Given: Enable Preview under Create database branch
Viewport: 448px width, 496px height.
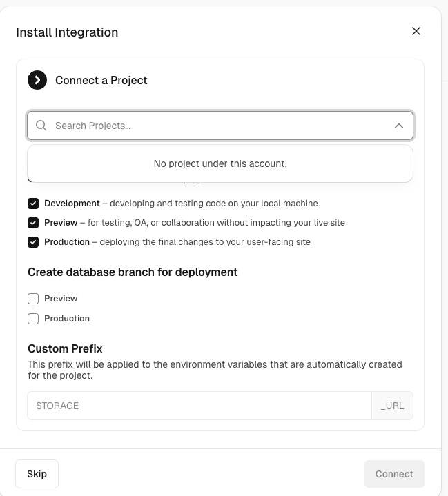Looking at the screenshot, I should [x=33, y=299].
